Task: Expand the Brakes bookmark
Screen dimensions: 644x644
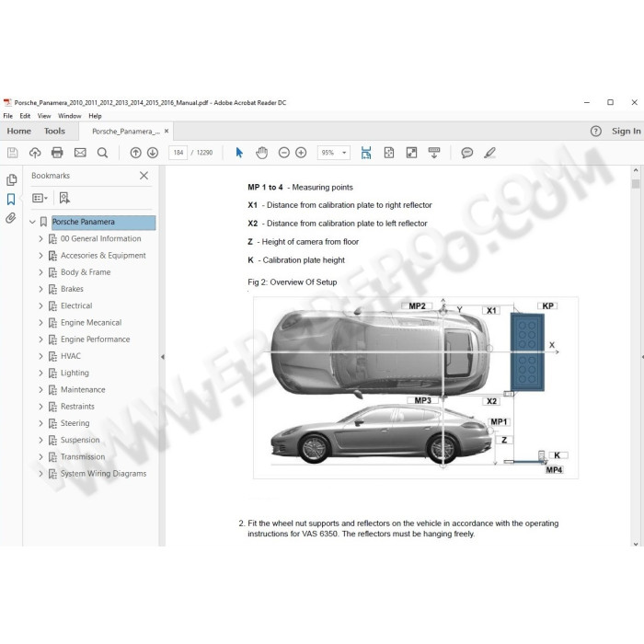Action: (x=40, y=289)
